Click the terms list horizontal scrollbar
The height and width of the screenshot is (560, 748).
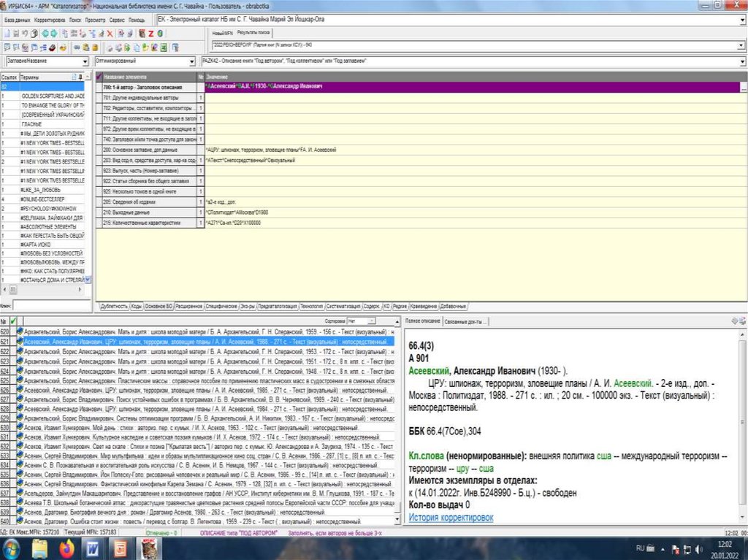coord(43,290)
